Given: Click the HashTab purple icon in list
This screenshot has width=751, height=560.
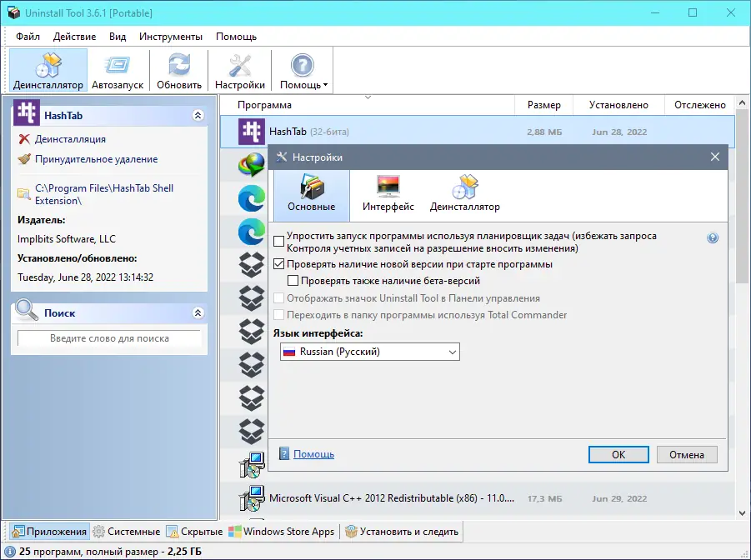Looking at the screenshot, I should coord(252,132).
